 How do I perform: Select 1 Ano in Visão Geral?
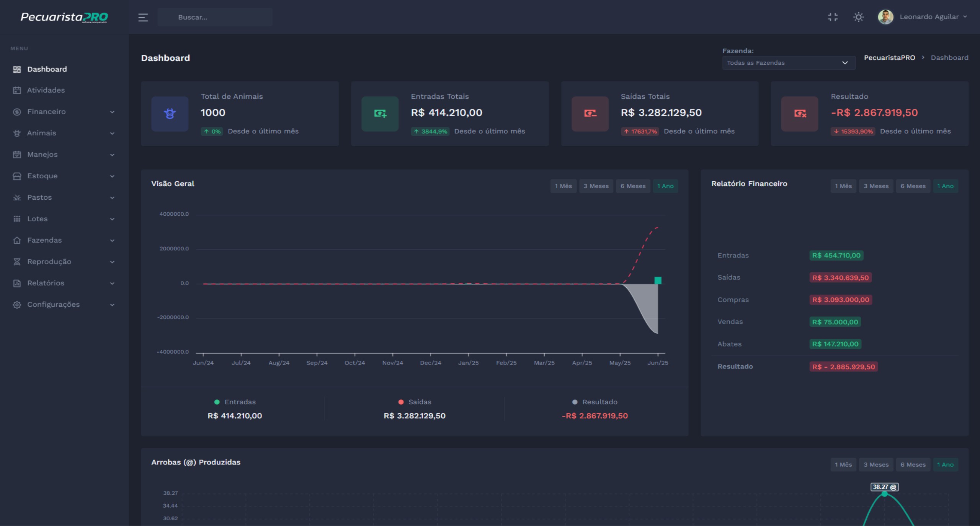coord(665,186)
